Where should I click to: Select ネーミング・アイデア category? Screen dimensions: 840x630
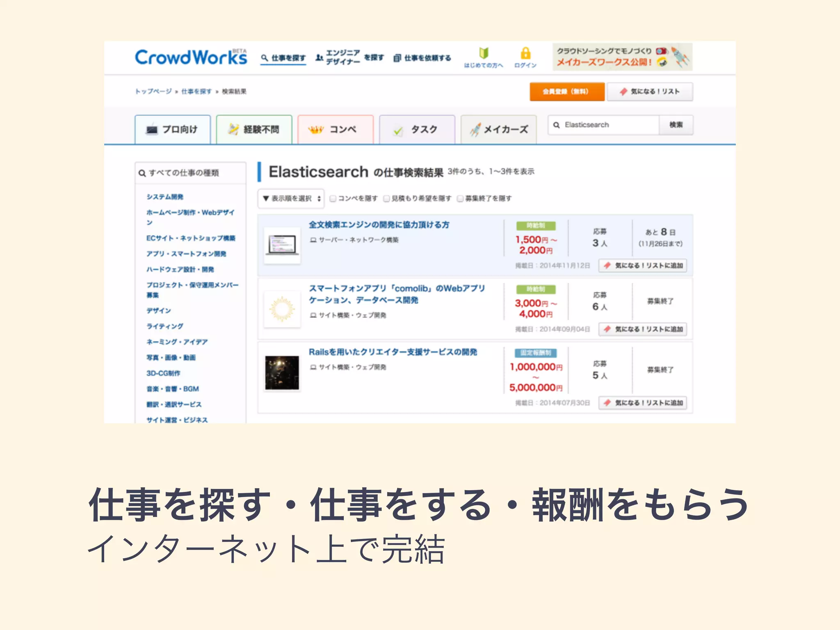coord(177,342)
